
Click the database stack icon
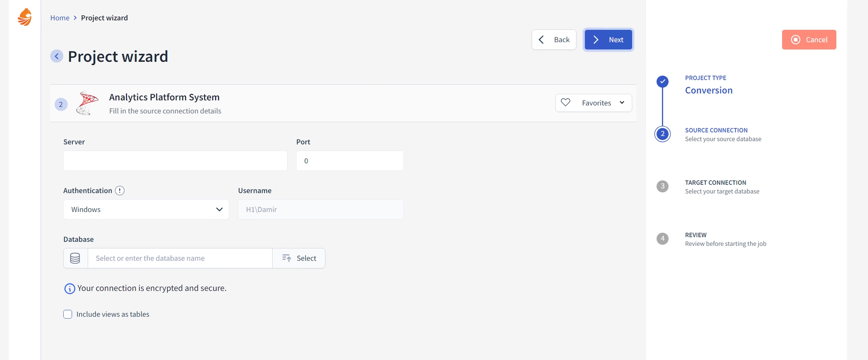coord(75,258)
